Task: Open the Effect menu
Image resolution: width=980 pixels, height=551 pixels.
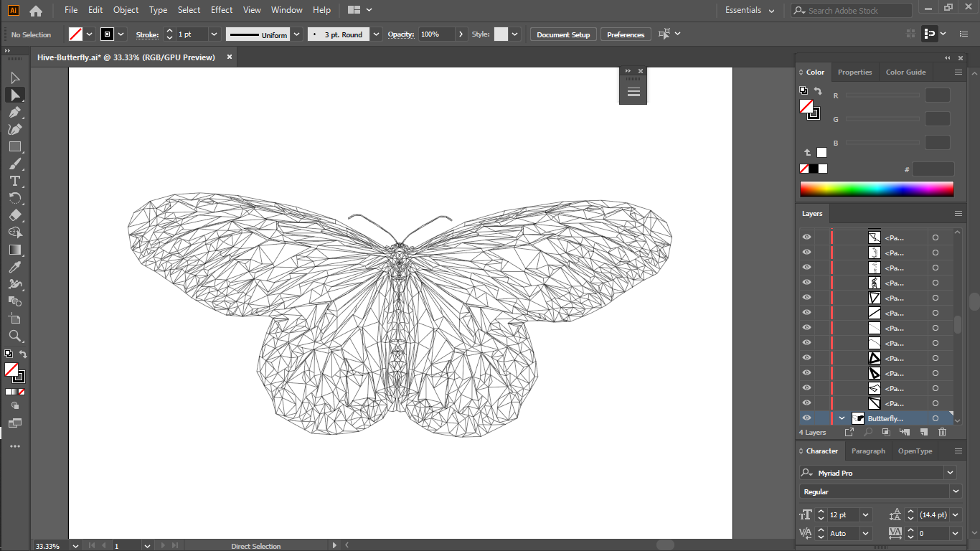Action: coord(222,10)
